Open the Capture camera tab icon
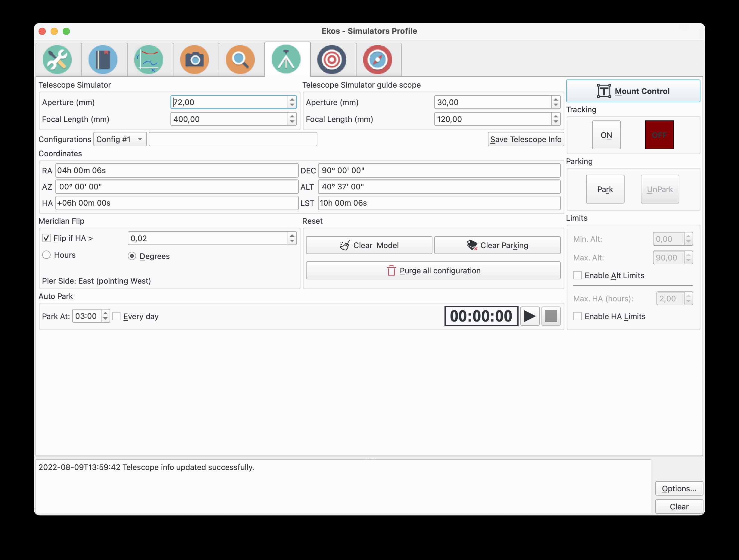The width and height of the screenshot is (739, 560). 195,59
